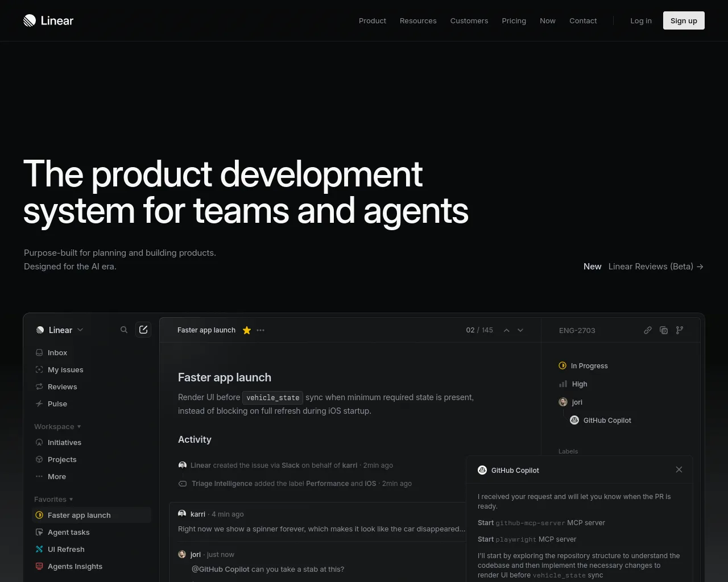Collapse the Favorites sidebar section
This screenshot has height=582, width=728.
(x=53, y=500)
